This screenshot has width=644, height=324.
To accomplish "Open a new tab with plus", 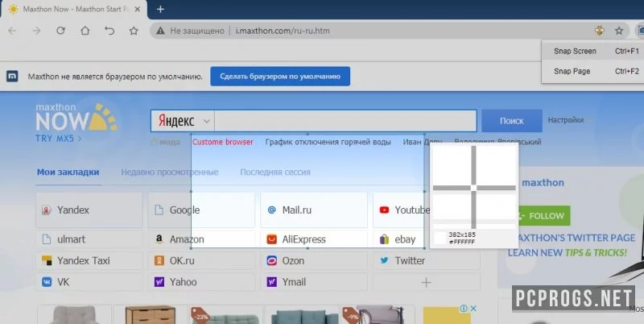I will pos(160,9).
